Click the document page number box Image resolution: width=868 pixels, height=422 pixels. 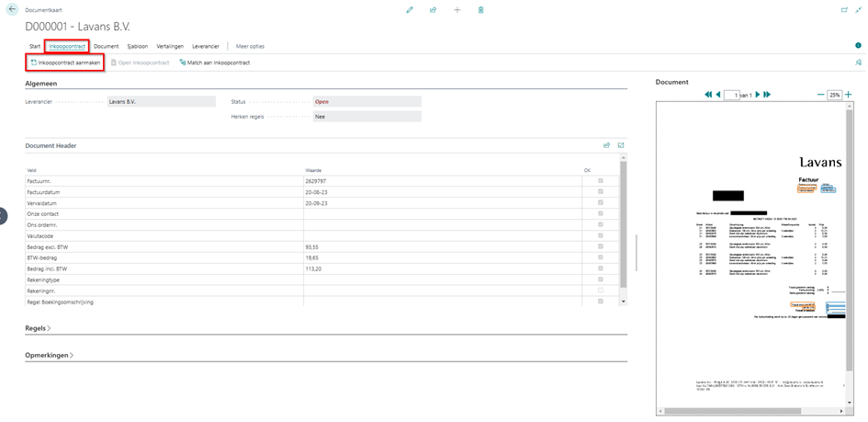pyautogui.click(x=732, y=96)
